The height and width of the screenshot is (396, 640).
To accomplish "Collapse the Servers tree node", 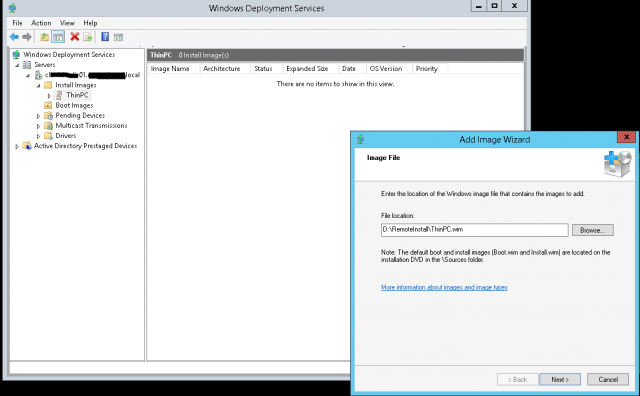I will click(17, 65).
